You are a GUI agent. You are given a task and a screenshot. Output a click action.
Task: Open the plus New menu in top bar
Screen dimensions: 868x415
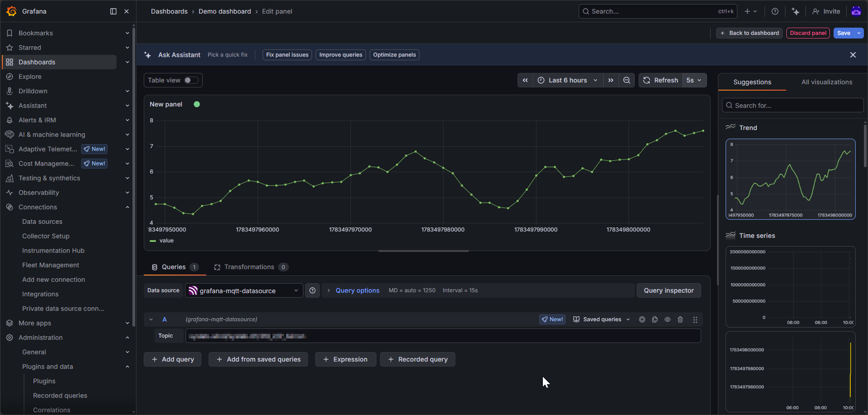pyautogui.click(x=751, y=11)
